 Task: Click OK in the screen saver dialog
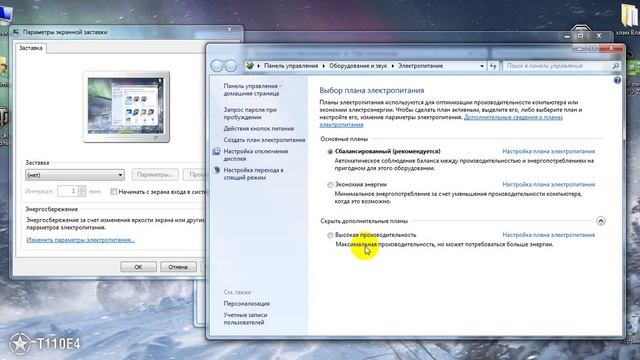coord(138,267)
